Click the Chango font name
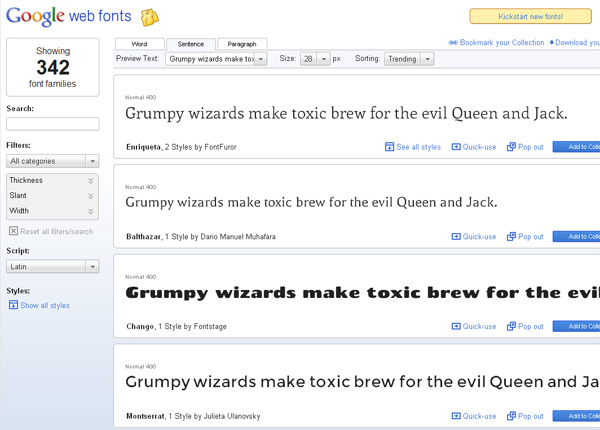The image size is (600, 430). 140,326
